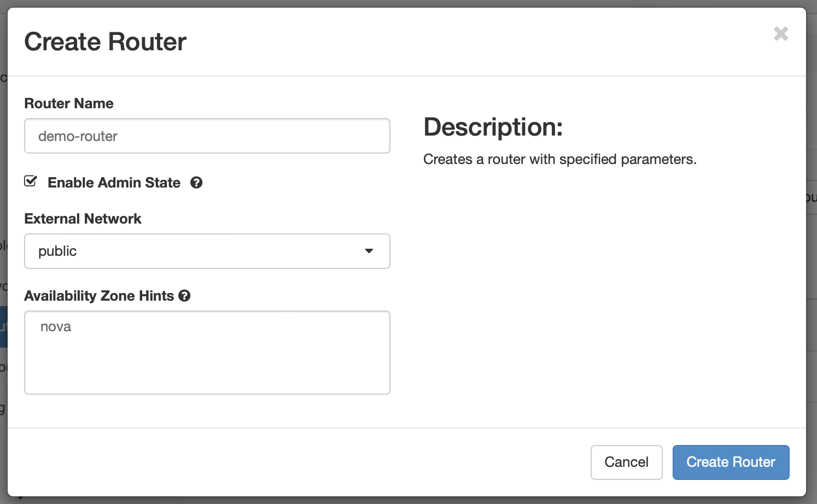Close the Create Router dialog with X
817x504 pixels.
[781, 34]
